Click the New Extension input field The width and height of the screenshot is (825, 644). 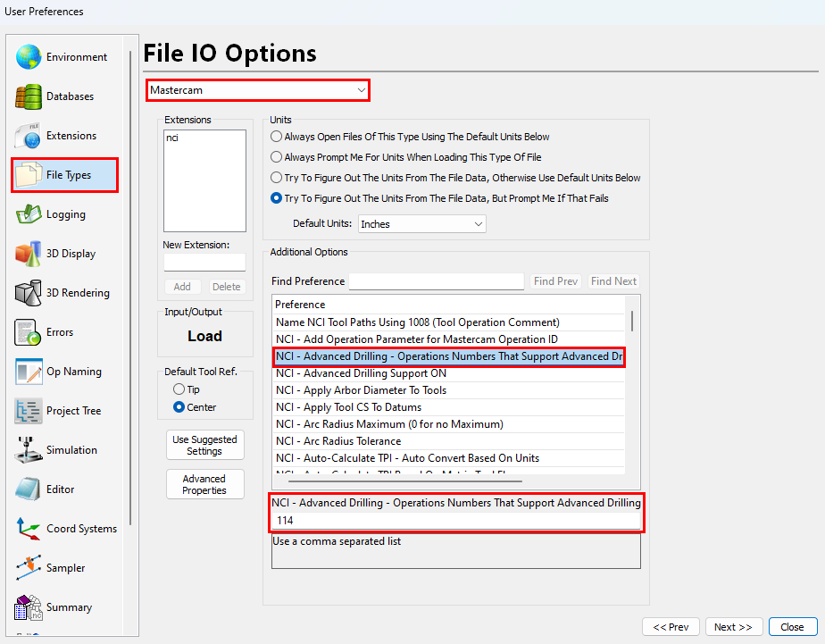click(204, 263)
